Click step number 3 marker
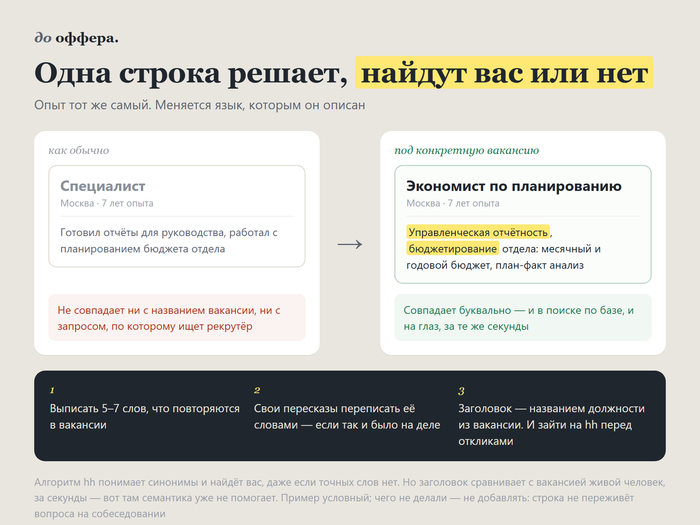700x525 pixels. click(461, 391)
